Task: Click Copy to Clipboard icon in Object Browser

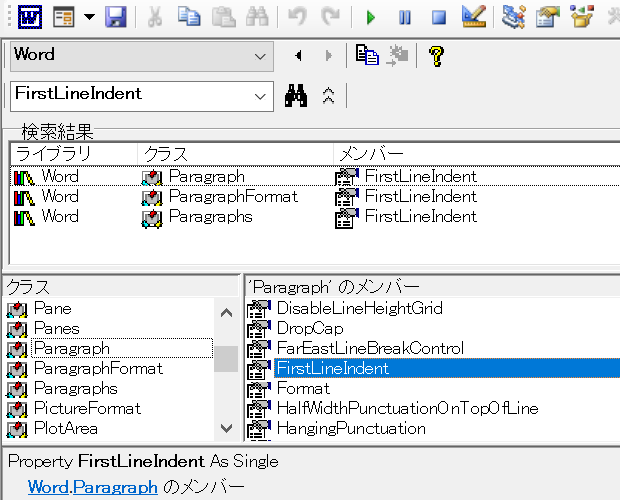Action: click(367, 55)
